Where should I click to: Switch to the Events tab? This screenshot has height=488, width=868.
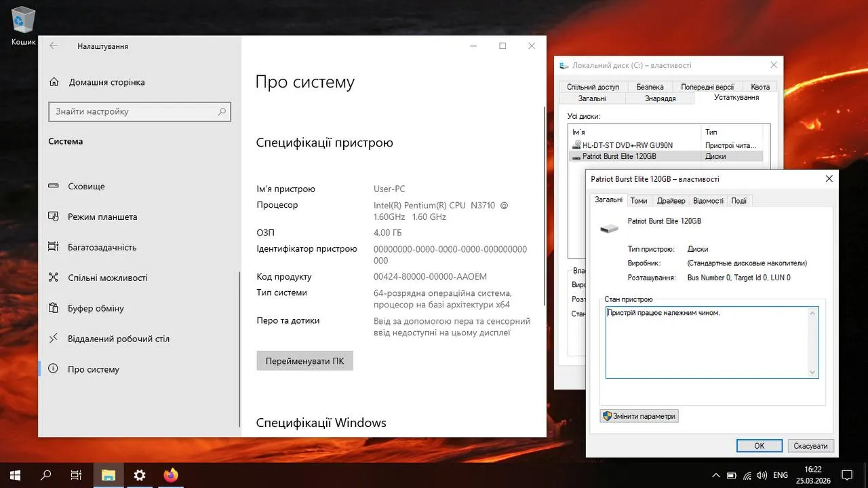coord(739,201)
